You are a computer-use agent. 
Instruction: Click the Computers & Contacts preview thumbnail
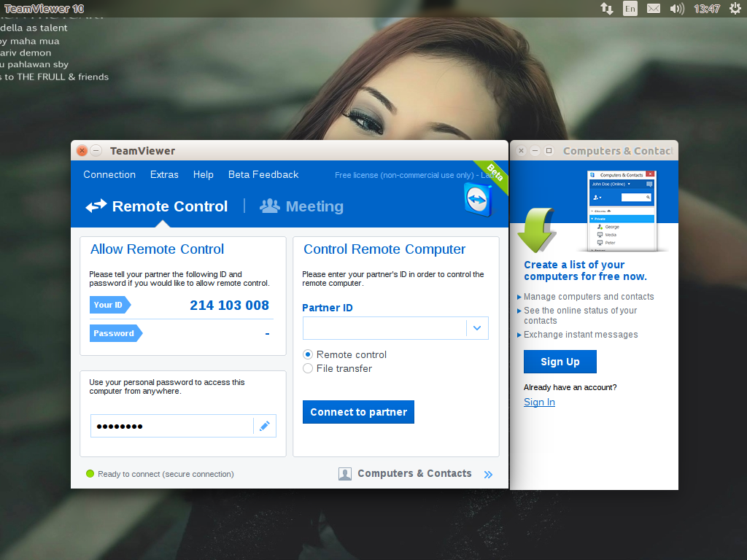pos(622,211)
